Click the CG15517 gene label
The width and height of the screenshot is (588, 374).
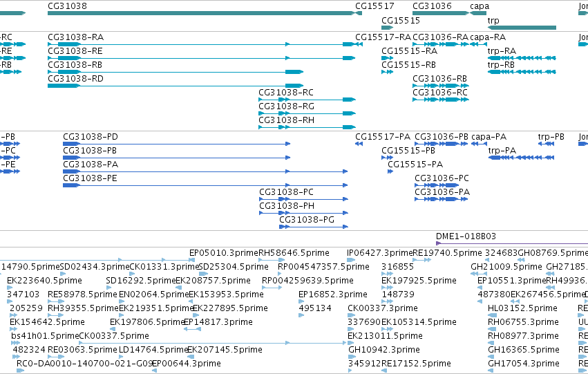pos(374,6)
